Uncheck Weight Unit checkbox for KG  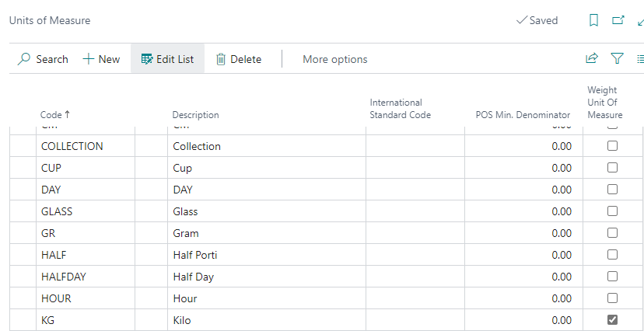(612, 319)
